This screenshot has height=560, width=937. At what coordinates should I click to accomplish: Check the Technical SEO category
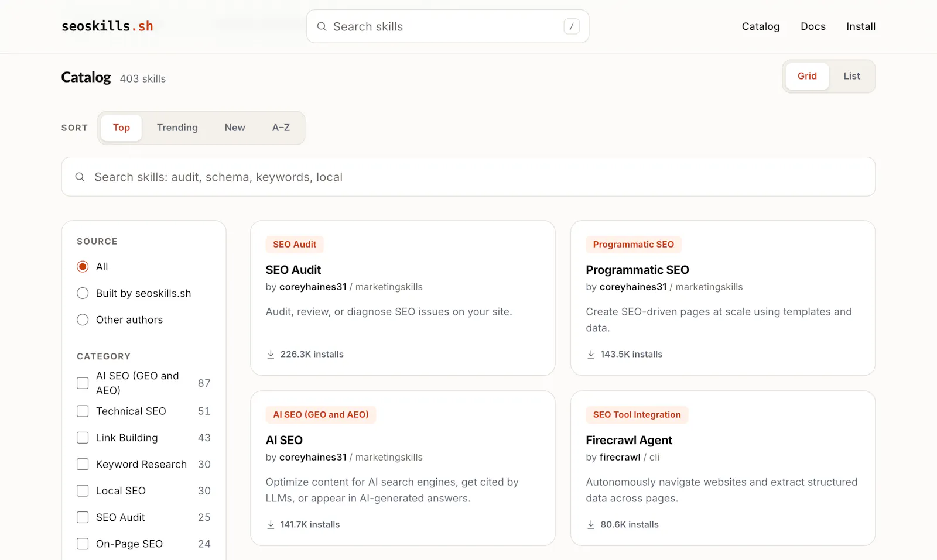click(83, 411)
